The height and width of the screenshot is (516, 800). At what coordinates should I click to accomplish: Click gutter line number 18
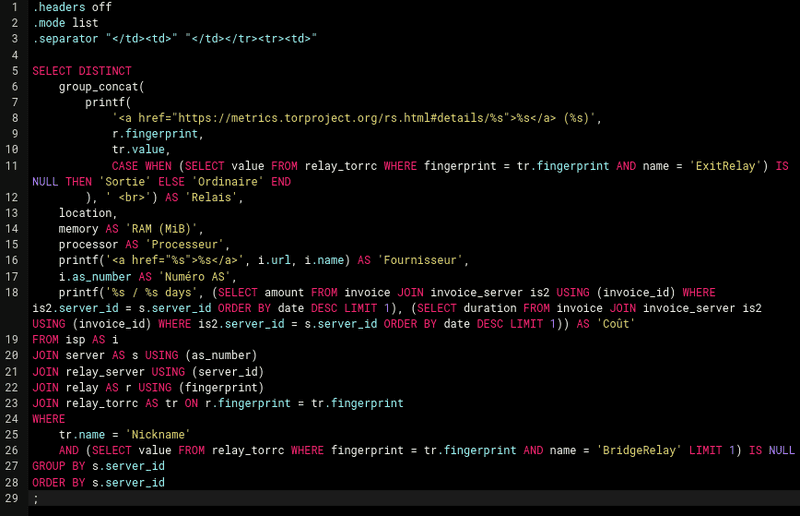coord(12,292)
